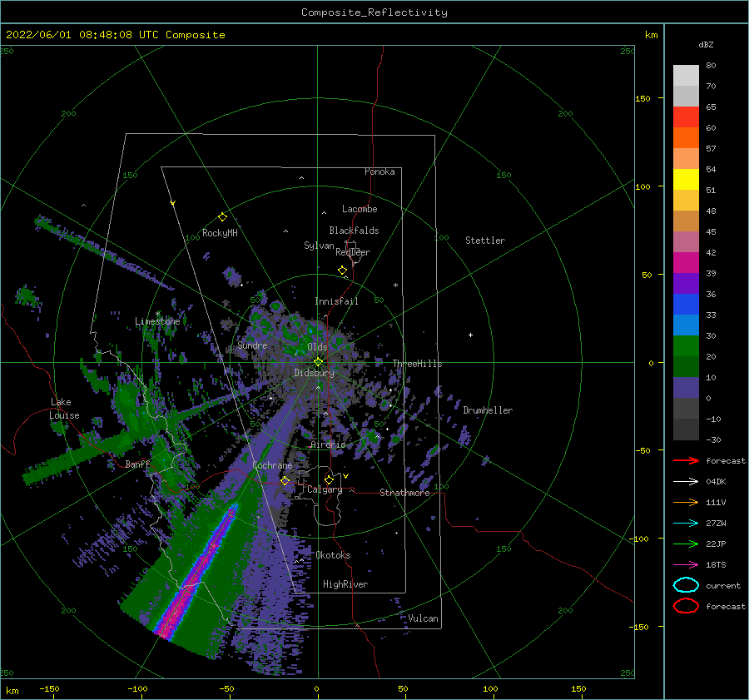Click the yellow diamond marker above Calgary
This screenshot has height=700, width=749.
[x=329, y=479]
